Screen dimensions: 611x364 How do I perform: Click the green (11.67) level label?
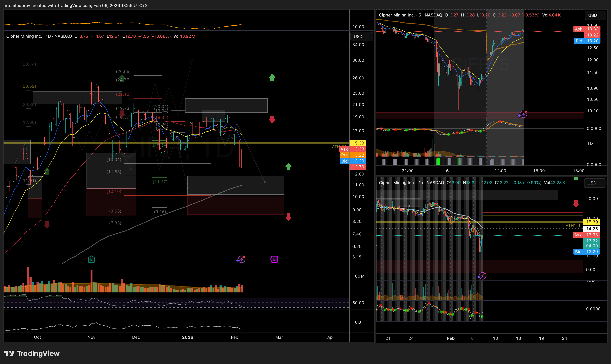click(x=160, y=182)
